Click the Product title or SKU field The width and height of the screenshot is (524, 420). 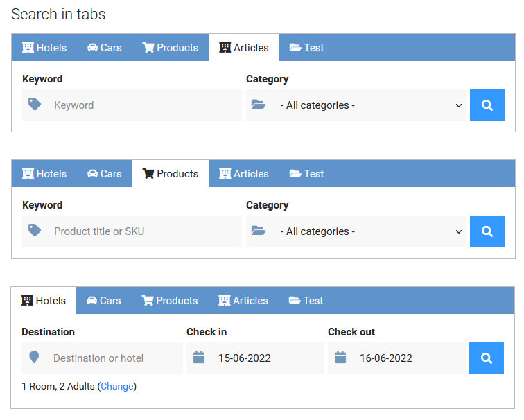(132, 231)
